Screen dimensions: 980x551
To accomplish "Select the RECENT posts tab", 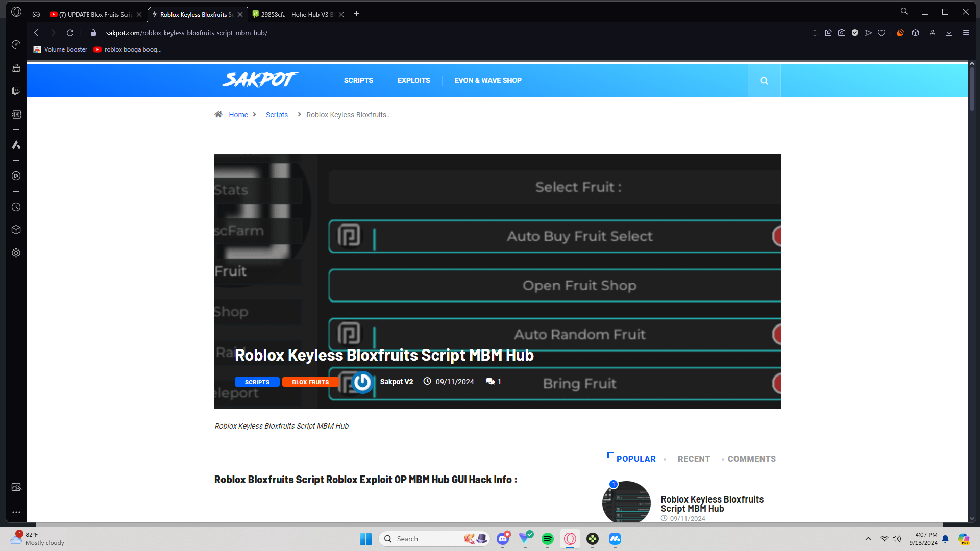I will pos(694,459).
